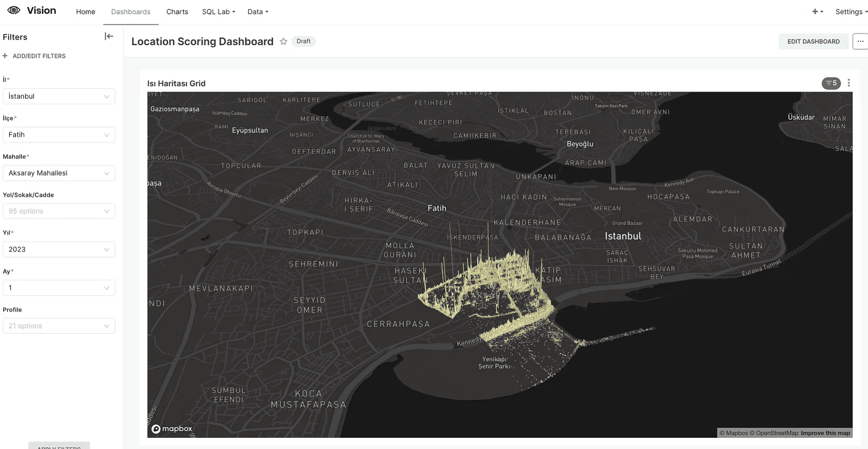Open the Mahalle dropdown Aksaray Mahallesi
Image resolution: width=868 pixels, height=449 pixels.
tap(59, 173)
